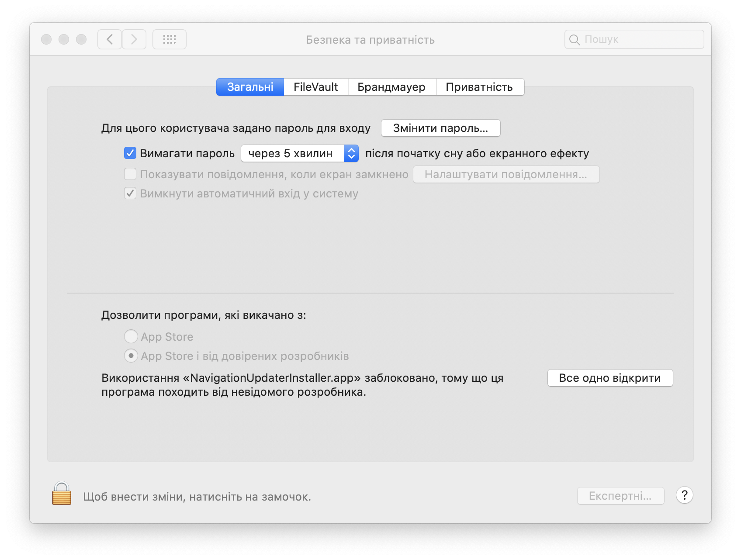Toggle "Вимкнути автоматичний вхід" checkbox
The height and width of the screenshot is (560, 741).
(x=130, y=194)
